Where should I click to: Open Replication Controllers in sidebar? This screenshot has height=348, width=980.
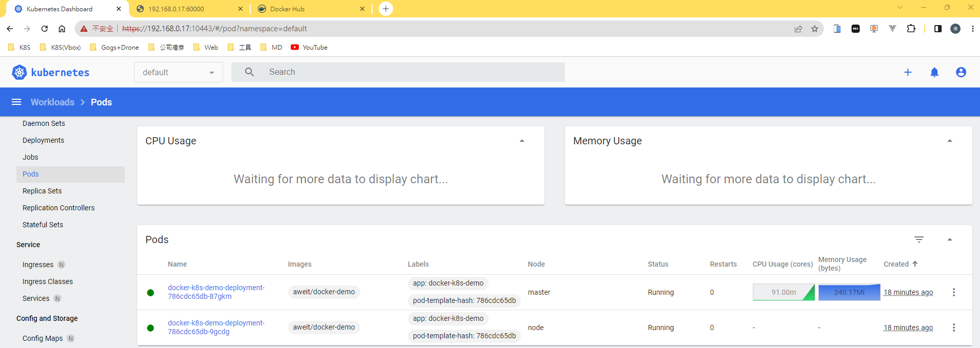58,208
